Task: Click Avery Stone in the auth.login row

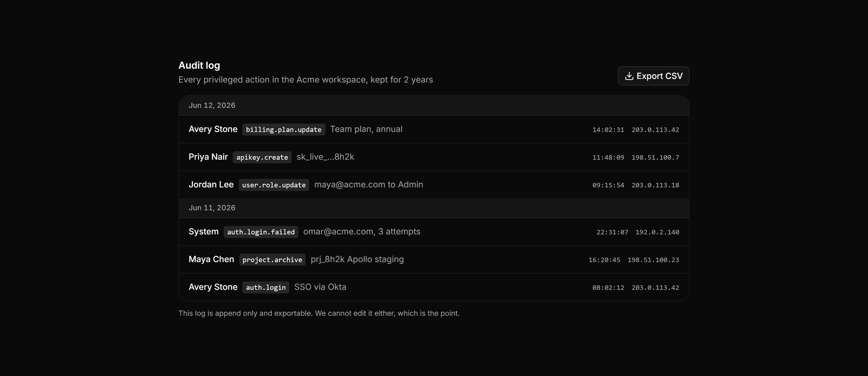Action: pyautogui.click(x=213, y=287)
